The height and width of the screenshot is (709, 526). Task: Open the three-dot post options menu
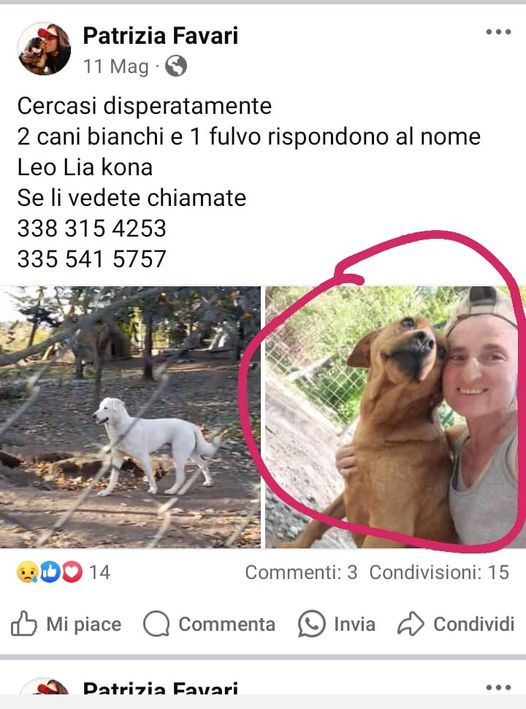coord(498,32)
